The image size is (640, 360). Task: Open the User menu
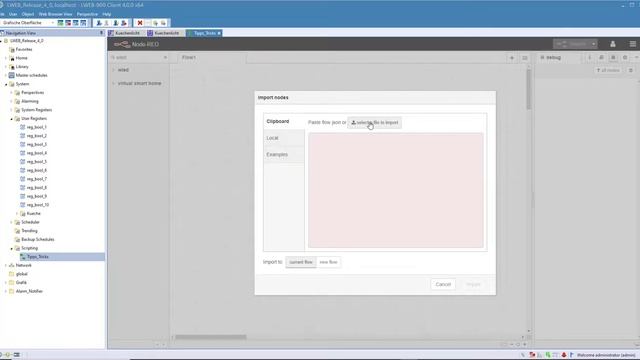(x=13, y=14)
